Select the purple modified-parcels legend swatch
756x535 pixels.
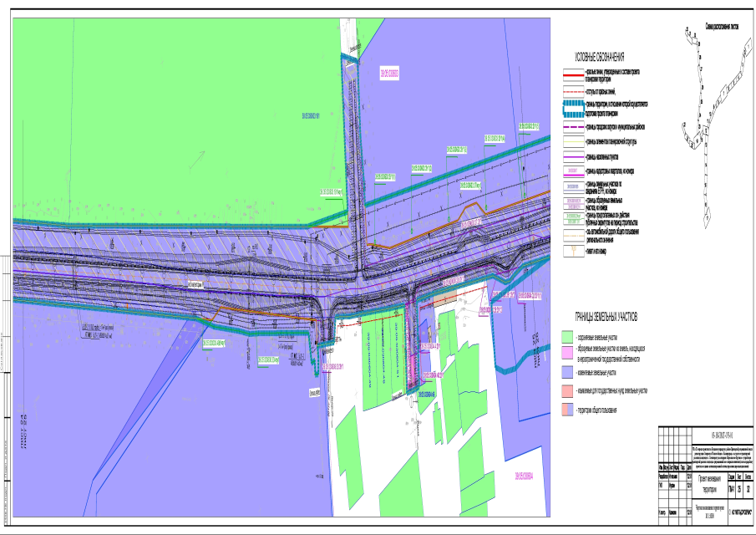tap(566, 372)
